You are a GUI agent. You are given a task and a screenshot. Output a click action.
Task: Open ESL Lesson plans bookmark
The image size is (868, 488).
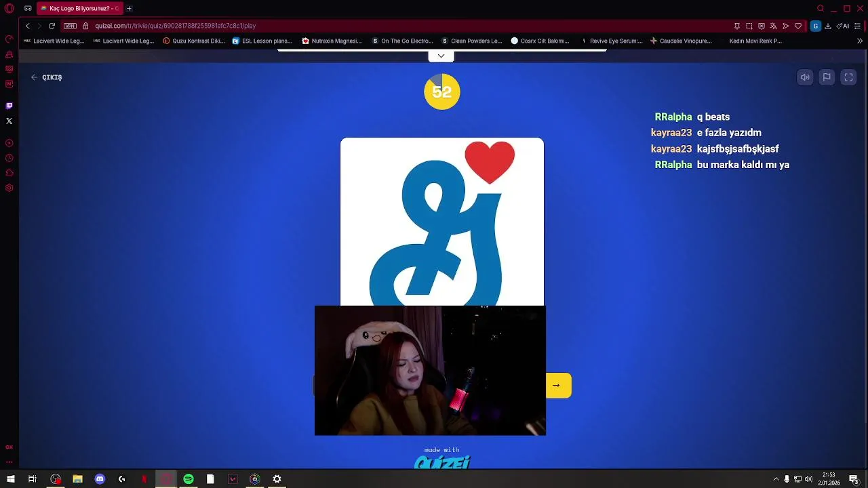(x=262, y=41)
